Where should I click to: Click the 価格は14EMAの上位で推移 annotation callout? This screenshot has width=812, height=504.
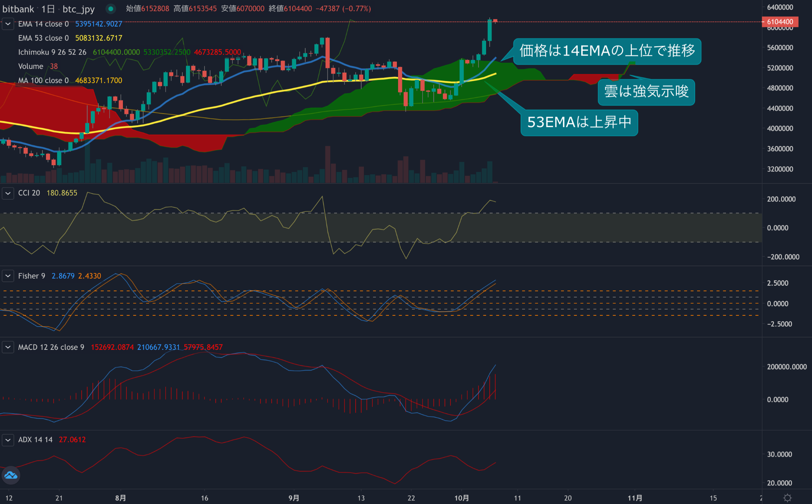[x=607, y=51]
